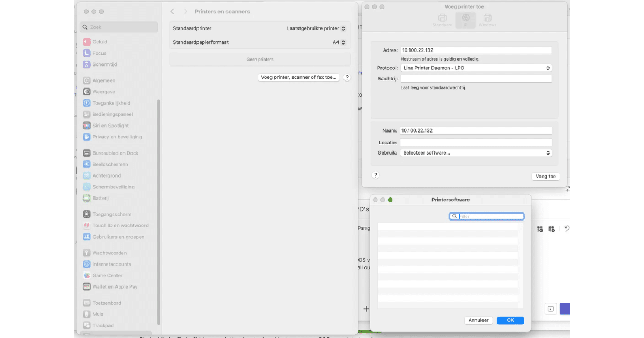Open Schermtijd in the sidebar
644x338 pixels.
[x=105, y=64]
